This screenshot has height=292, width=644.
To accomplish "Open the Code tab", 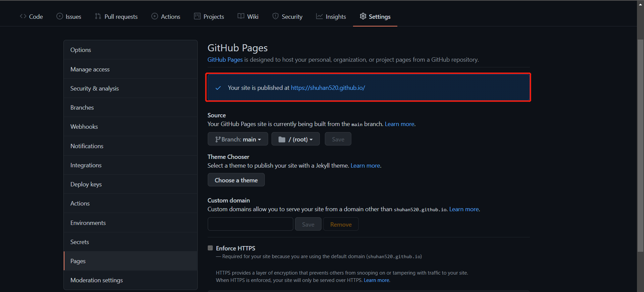I will 31,16.
